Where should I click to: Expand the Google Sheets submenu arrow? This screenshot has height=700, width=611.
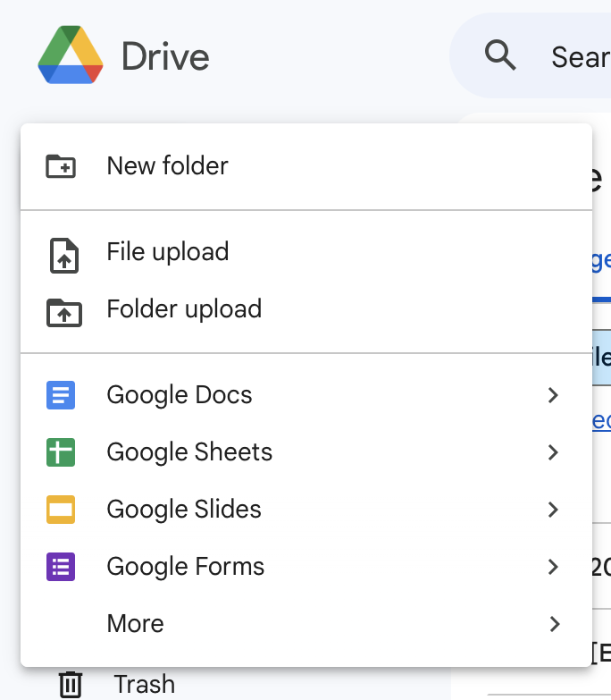[553, 452]
